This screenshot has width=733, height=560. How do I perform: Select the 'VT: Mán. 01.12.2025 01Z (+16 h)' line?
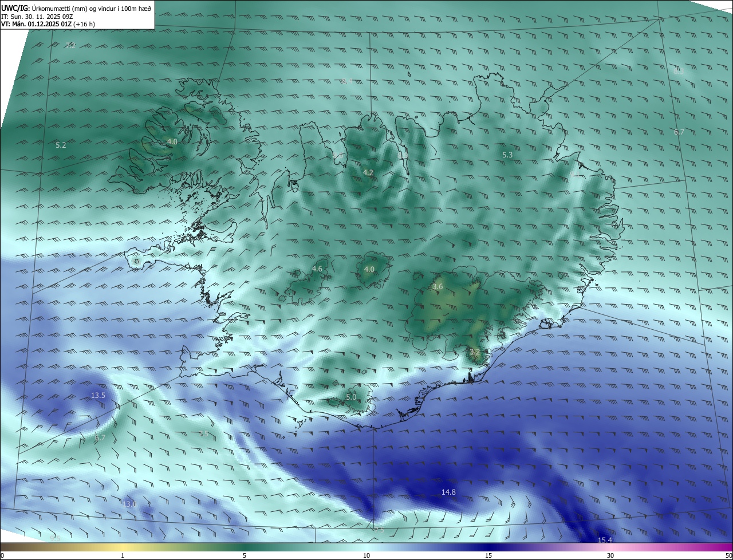48,25
